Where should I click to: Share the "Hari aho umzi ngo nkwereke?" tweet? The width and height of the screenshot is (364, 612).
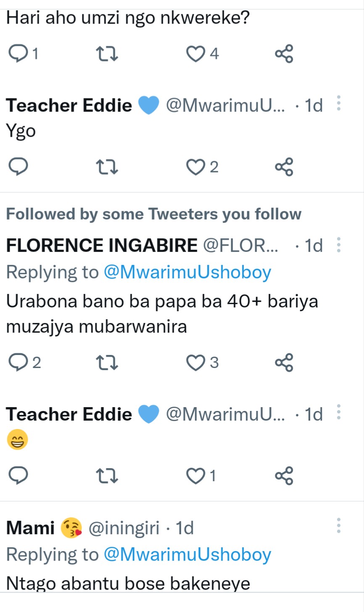pyautogui.click(x=284, y=54)
